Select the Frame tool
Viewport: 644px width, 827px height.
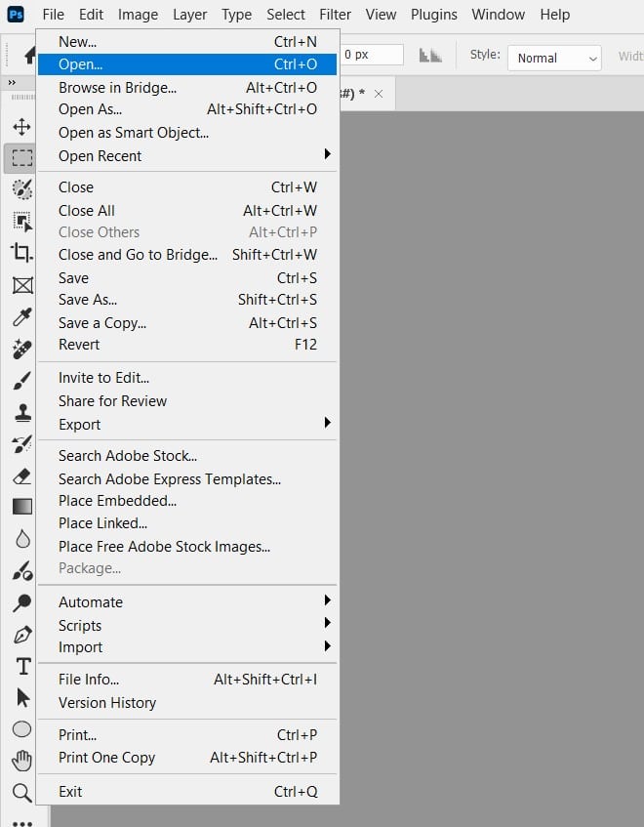[x=22, y=285]
